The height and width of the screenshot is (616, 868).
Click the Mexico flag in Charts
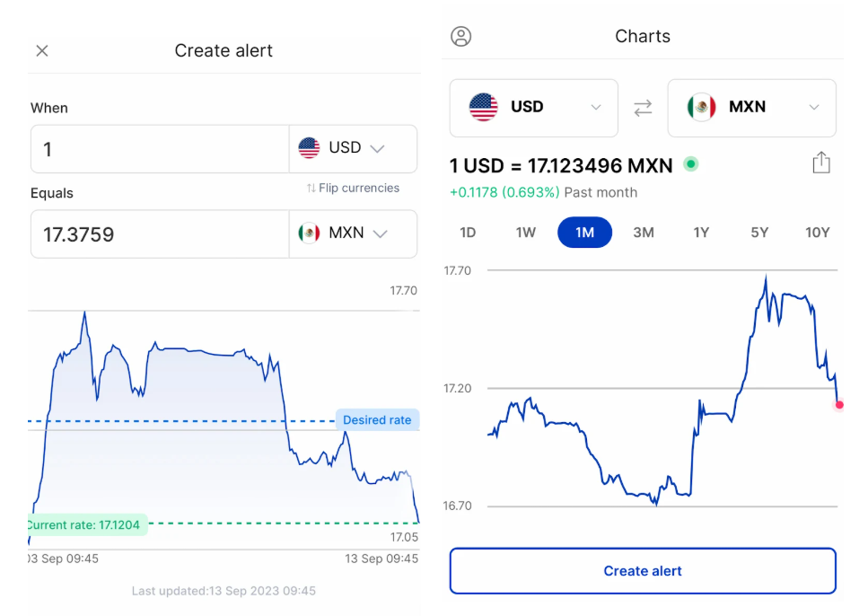click(x=702, y=108)
